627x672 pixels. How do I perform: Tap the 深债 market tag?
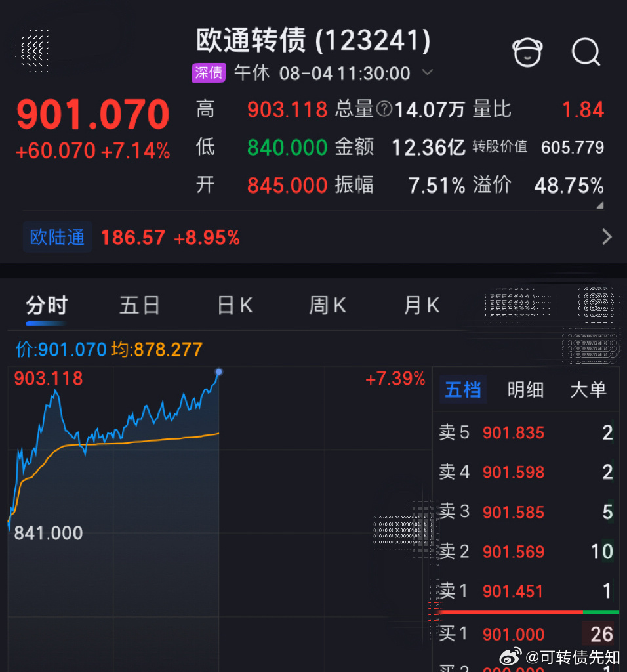coord(209,72)
